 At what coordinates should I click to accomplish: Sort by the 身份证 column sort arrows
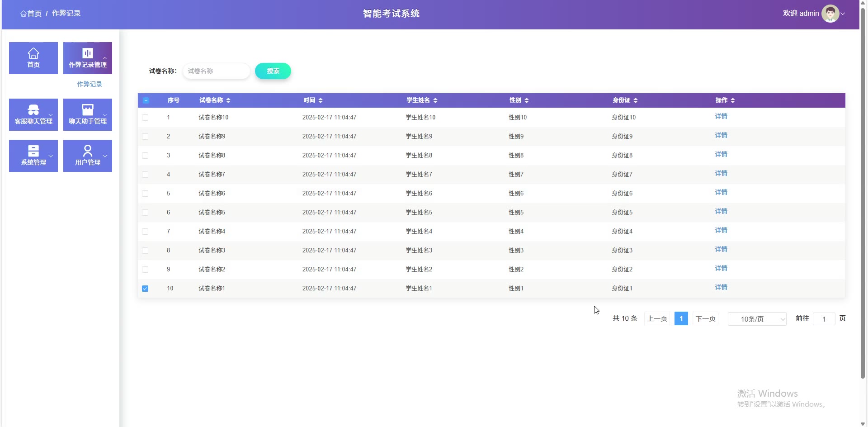[x=636, y=100]
